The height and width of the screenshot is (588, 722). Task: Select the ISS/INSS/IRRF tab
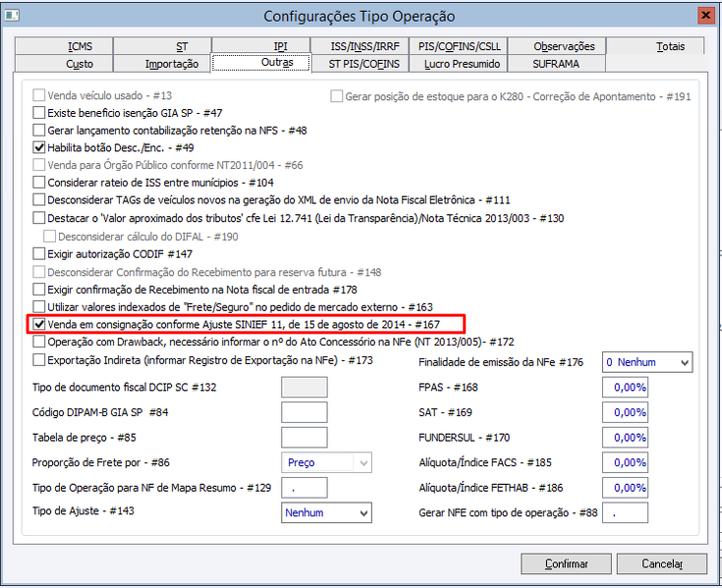tap(360, 46)
